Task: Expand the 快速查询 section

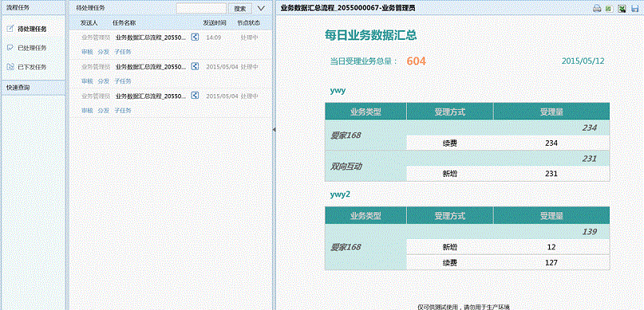Action: pos(33,88)
